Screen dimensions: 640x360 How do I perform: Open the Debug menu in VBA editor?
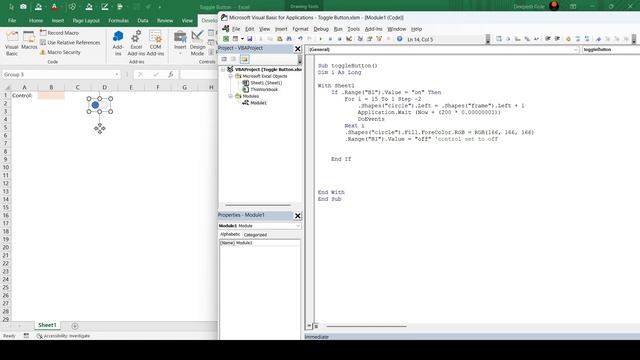(321, 29)
